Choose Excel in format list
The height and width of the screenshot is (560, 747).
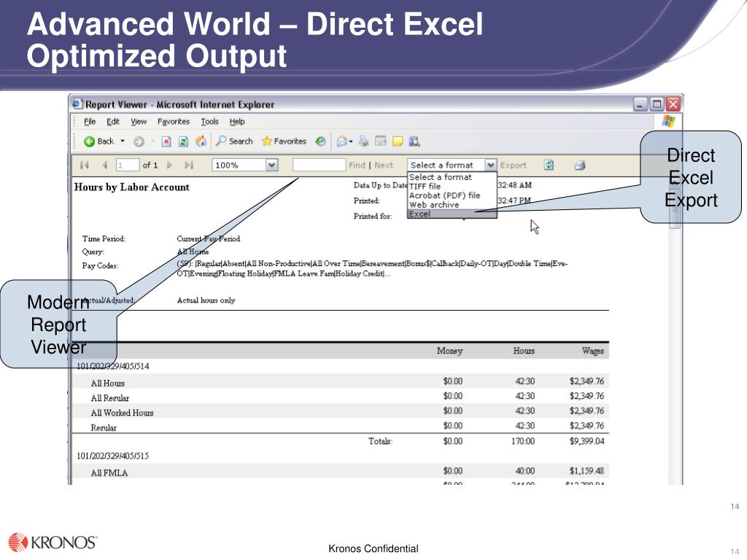(452, 214)
